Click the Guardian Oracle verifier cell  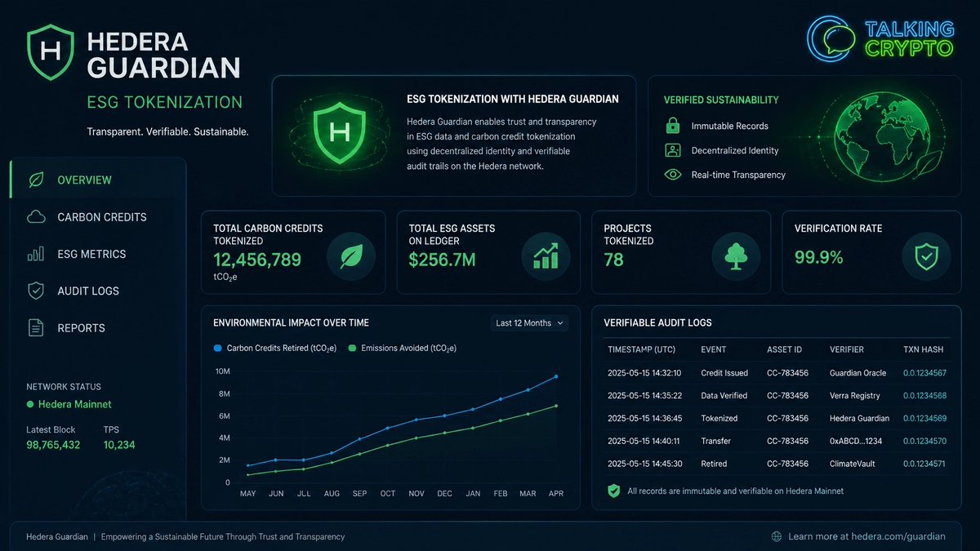click(857, 373)
